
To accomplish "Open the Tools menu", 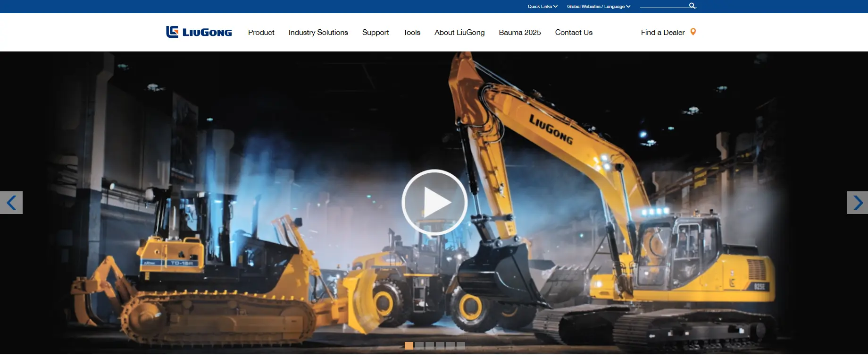I will coord(412,32).
